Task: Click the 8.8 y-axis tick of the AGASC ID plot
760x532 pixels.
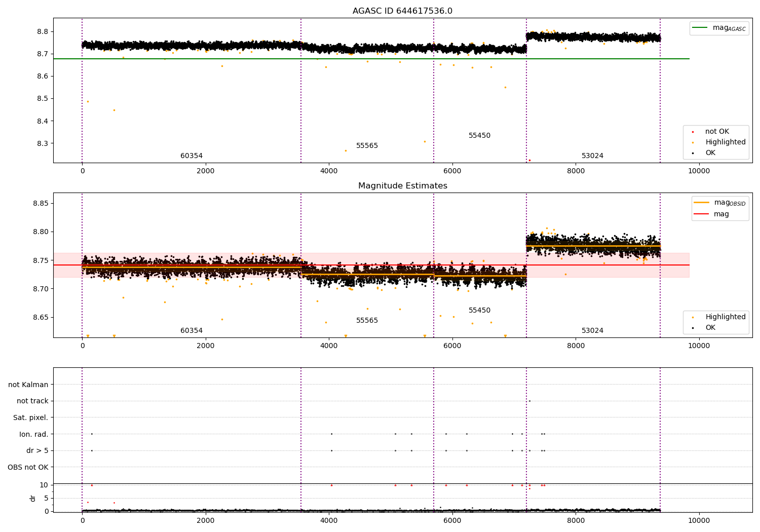Action: coord(42,31)
